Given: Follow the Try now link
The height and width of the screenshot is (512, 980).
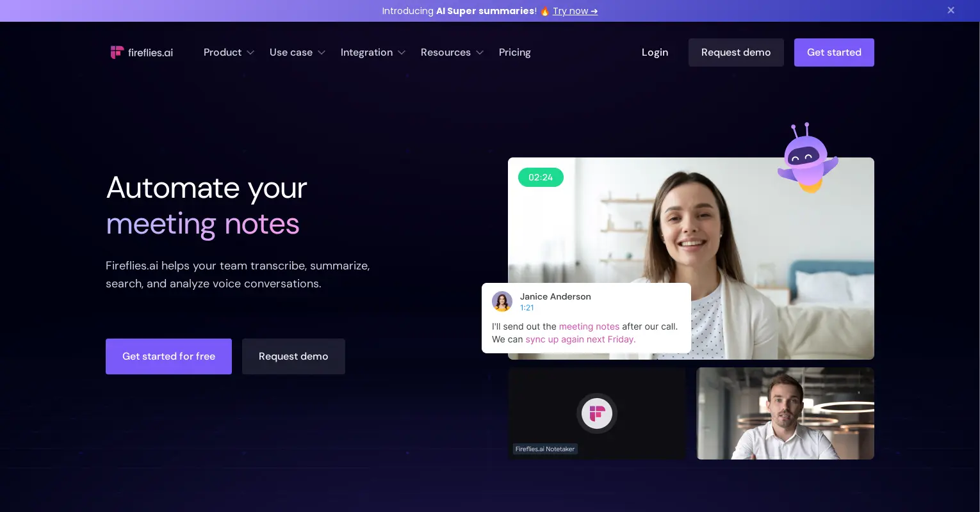Looking at the screenshot, I should point(575,11).
